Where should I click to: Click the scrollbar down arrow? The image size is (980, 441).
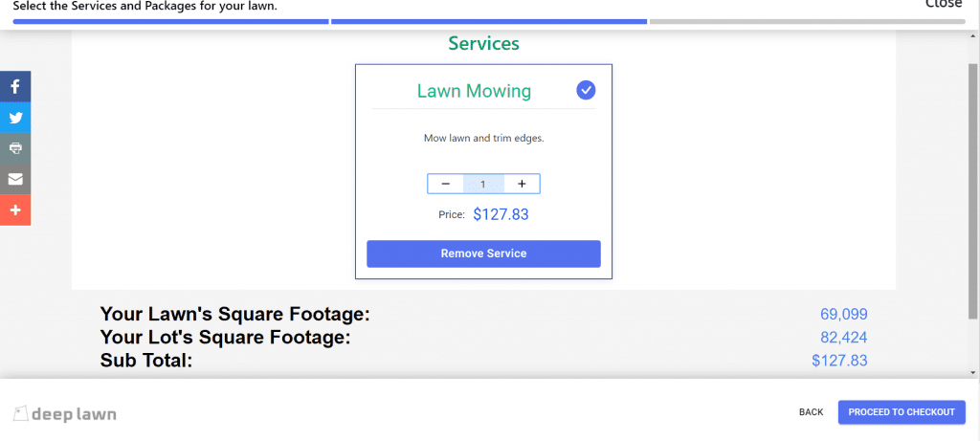click(x=972, y=372)
